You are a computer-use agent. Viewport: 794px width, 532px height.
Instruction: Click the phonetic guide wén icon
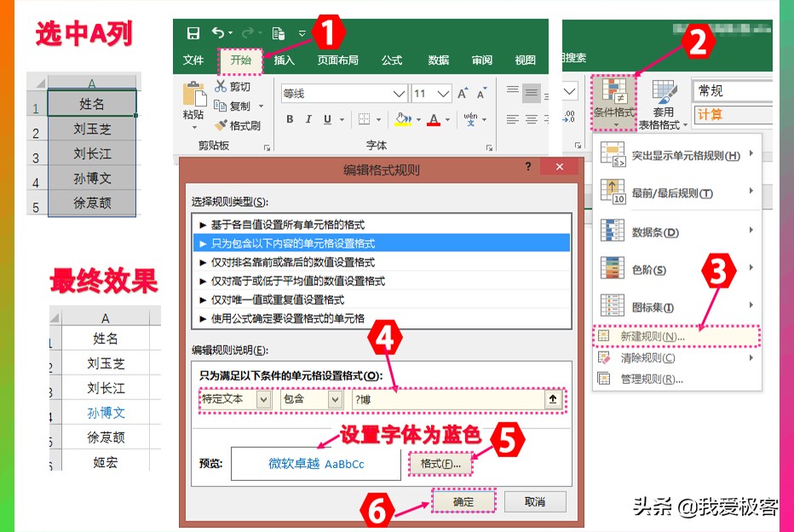(470, 119)
